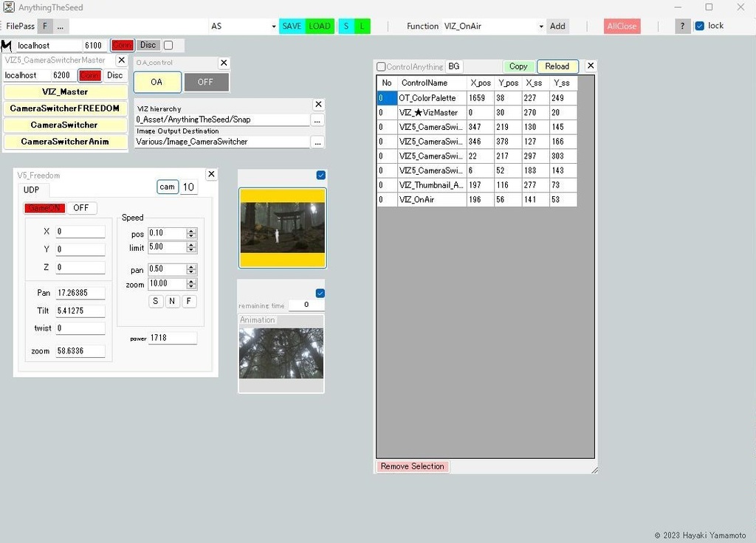Browse VIZ hierarchy path with ellipsis button
The height and width of the screenshot is (543, 756).
pos(317,120)
